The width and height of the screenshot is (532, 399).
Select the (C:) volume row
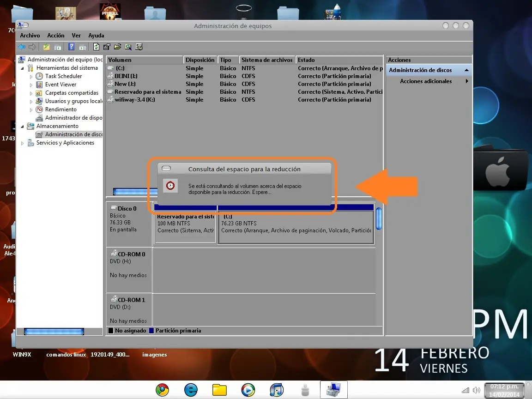click(x=245, y=68)
